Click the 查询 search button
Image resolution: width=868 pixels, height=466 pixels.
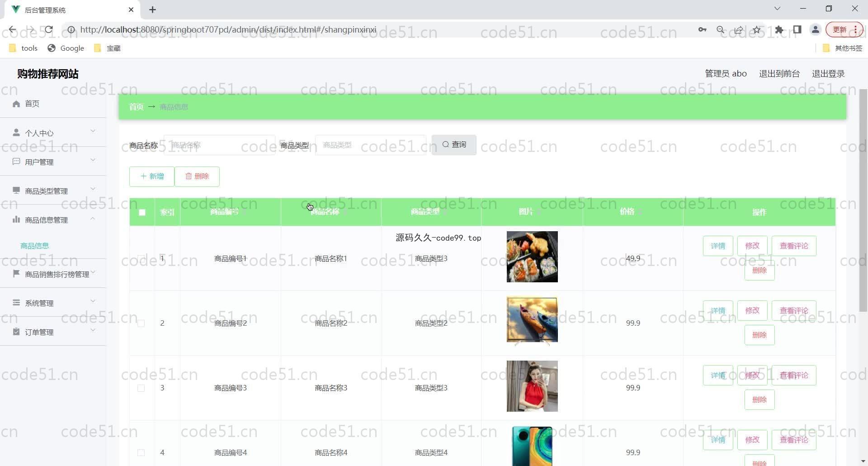point(454,145)
